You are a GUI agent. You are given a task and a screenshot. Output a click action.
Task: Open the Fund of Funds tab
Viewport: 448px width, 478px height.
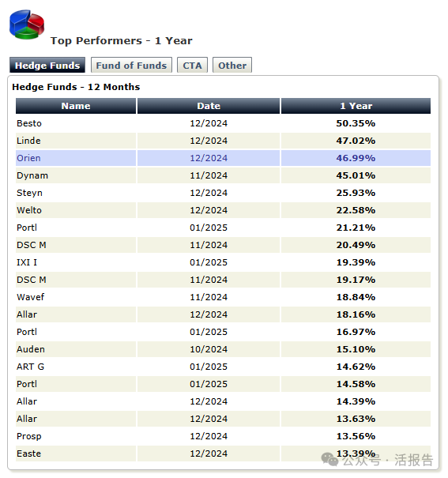tap(131, 65)
